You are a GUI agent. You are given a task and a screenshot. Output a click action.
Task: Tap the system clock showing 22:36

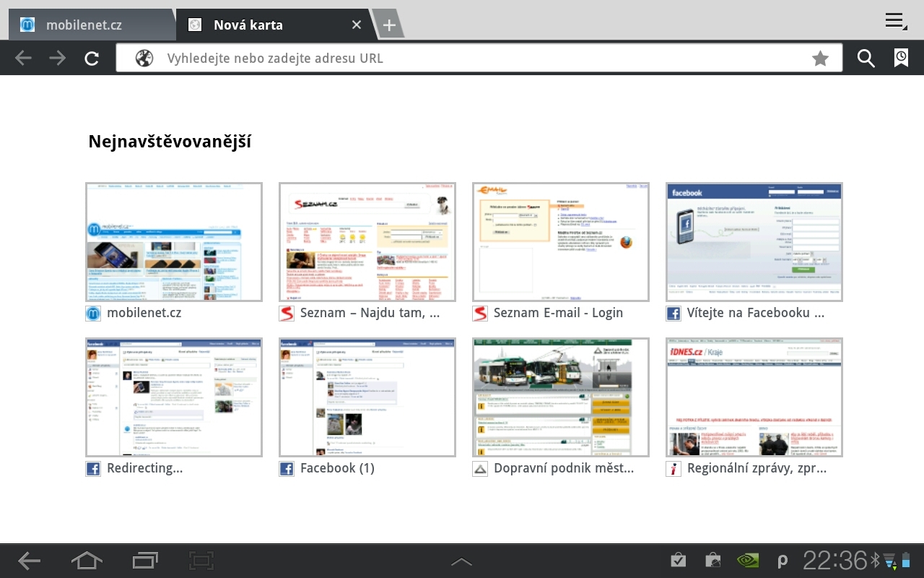tap(834, 561)
